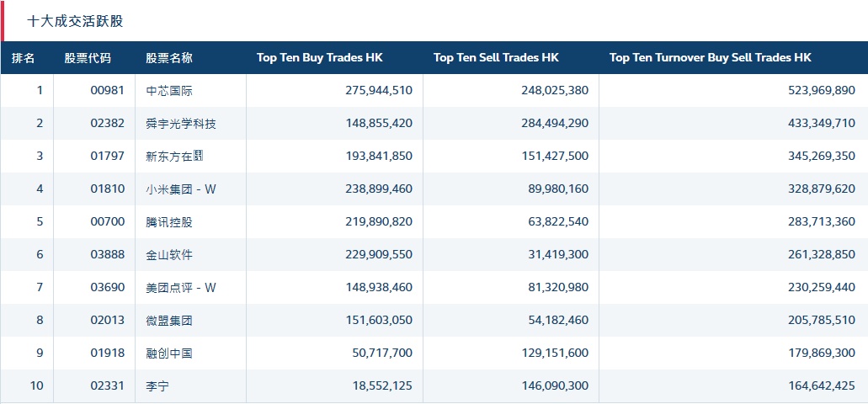
Task: Click the 排名 column header
Action: (24, 58)
